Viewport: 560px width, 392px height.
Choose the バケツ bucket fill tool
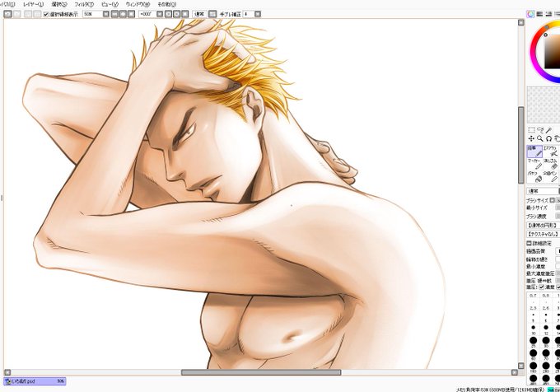(x=534, y=177)
